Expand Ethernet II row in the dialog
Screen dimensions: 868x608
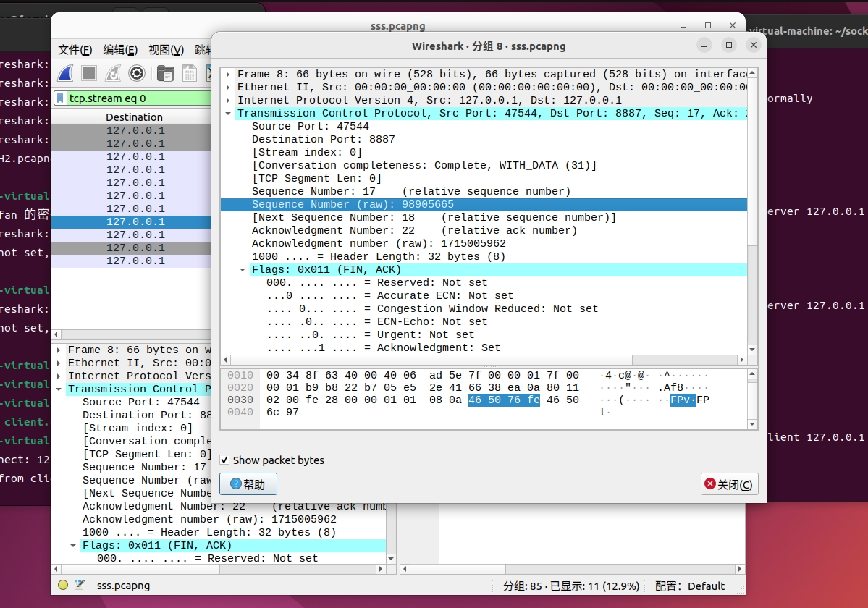pos(228,88)
